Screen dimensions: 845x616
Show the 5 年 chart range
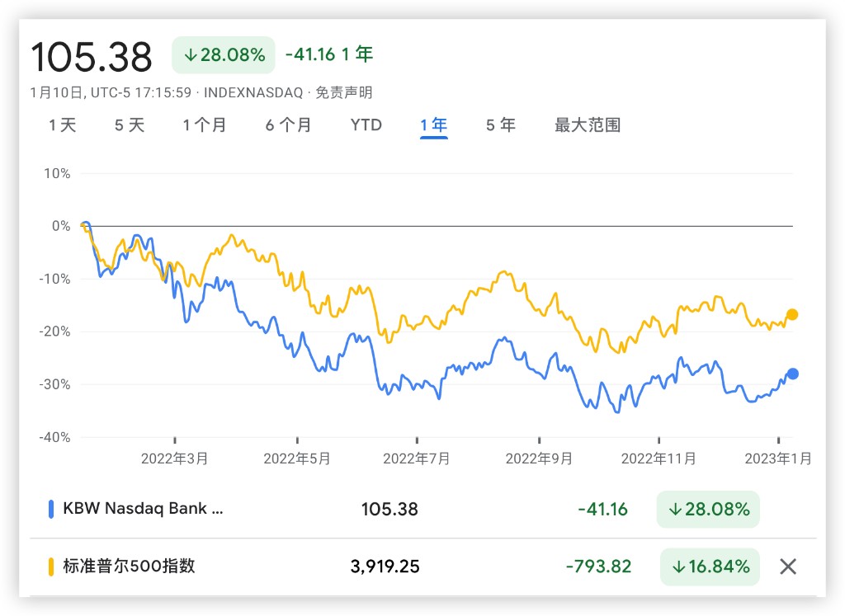[501, 125]
